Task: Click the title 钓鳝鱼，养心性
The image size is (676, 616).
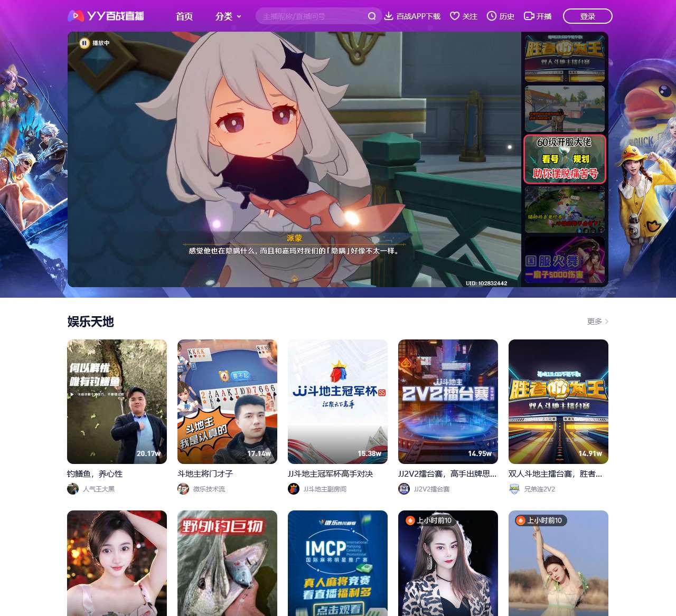Action: click(95, 474)
